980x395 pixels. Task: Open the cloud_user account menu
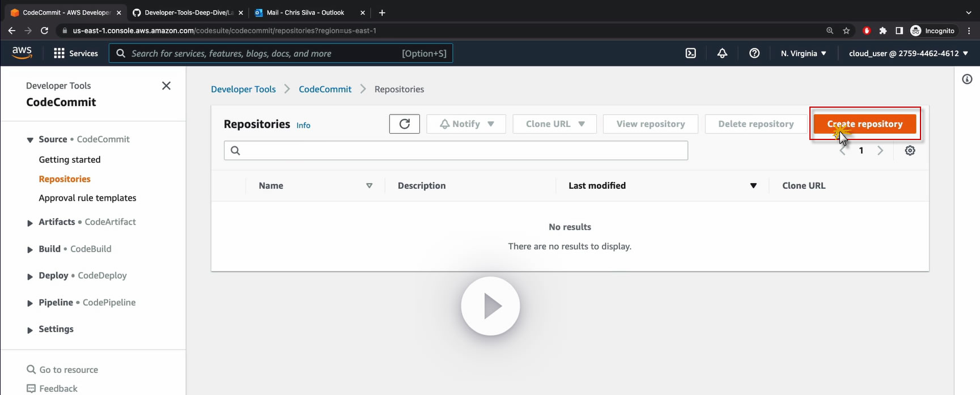click(909, 53)
